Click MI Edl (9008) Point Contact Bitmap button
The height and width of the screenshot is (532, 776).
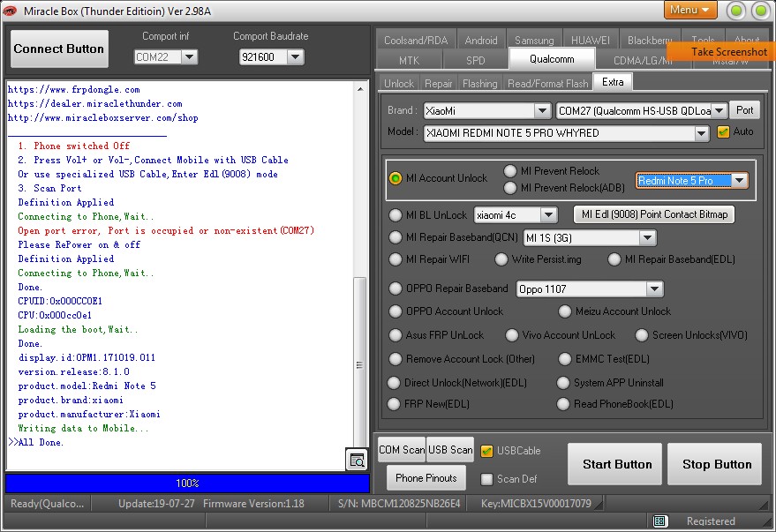[654, 214]
